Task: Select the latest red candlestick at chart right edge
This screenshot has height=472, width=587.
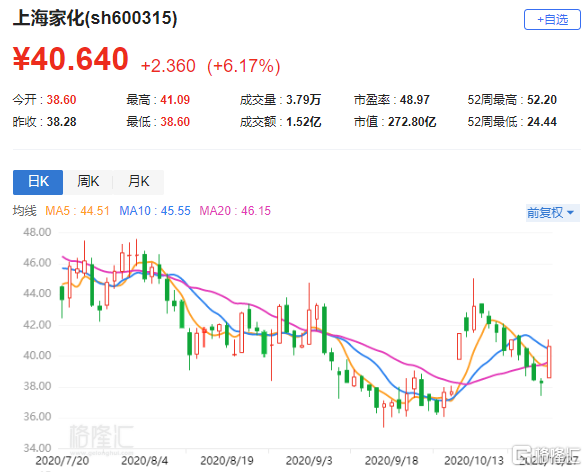Action: (549, 362)
